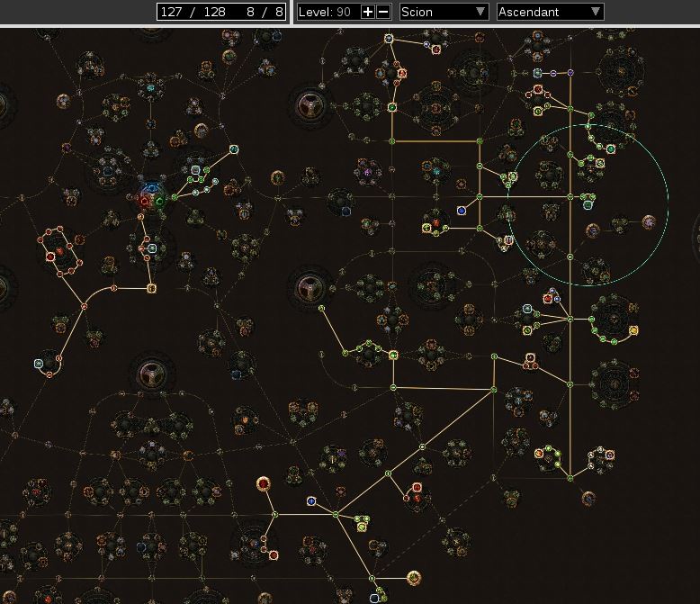Decrease character level with minus button

(x=384, y=12)
